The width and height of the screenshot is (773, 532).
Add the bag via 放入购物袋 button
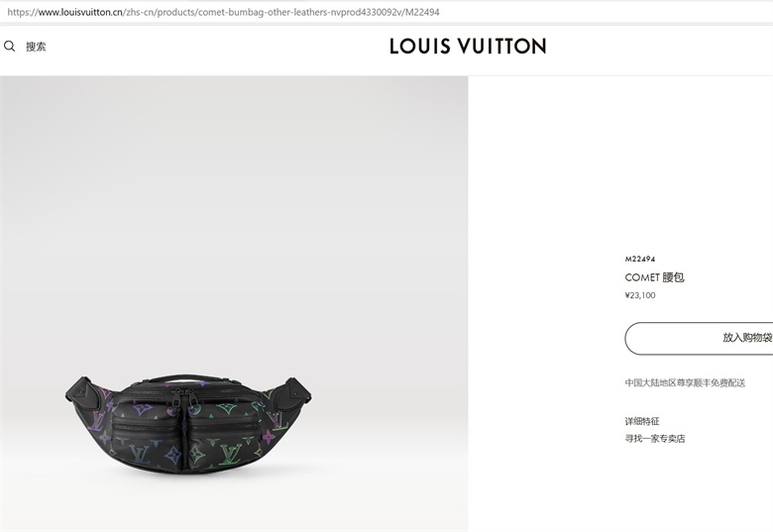coord(699,338)
